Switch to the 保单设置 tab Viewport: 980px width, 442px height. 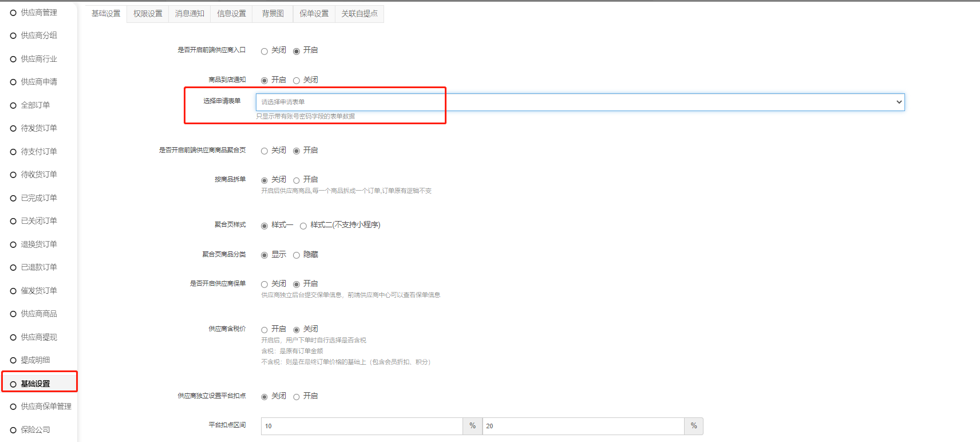tap(314, 14)
